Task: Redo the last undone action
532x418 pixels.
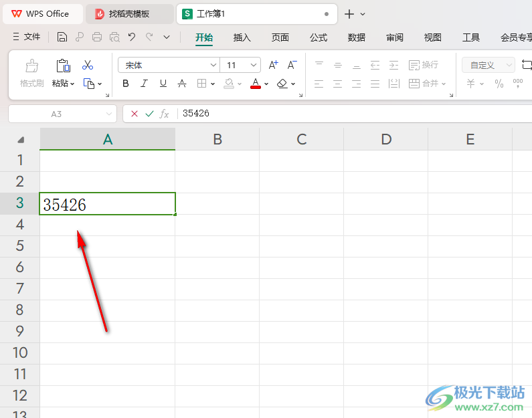Action: coord(149,37)
